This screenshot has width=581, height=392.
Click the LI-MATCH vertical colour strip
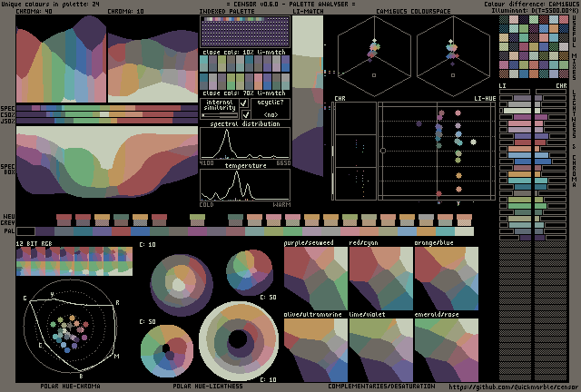point(308,95)
